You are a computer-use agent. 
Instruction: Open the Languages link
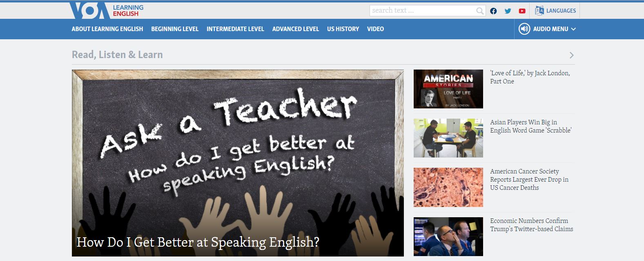561,11
